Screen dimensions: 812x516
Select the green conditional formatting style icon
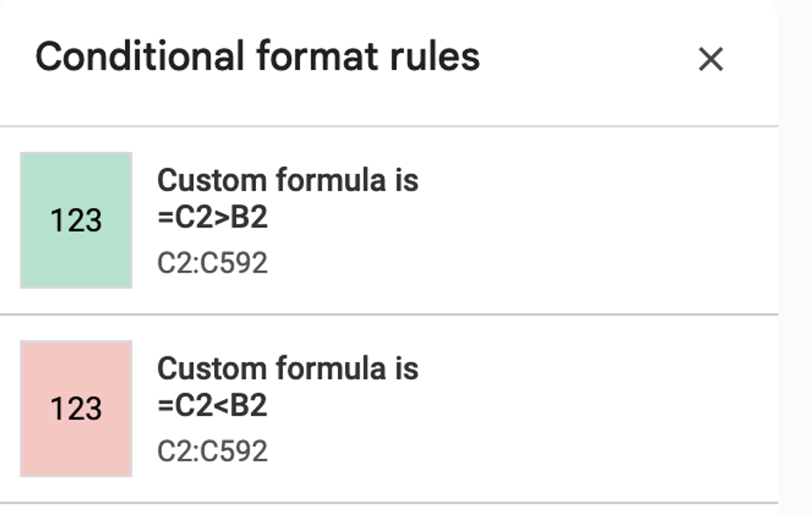pos(75,219)
